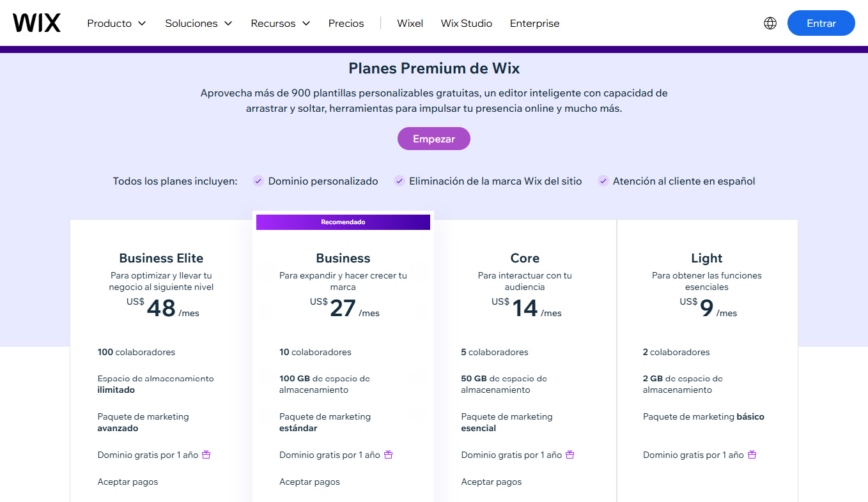The width and height of the screenshot is (868, 502).
Task: Expand the Recursos dropdown menu
Action: [281, 23]
